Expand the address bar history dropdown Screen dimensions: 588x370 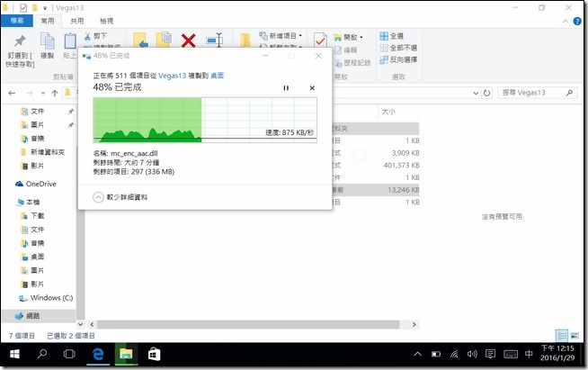[476, 93]
